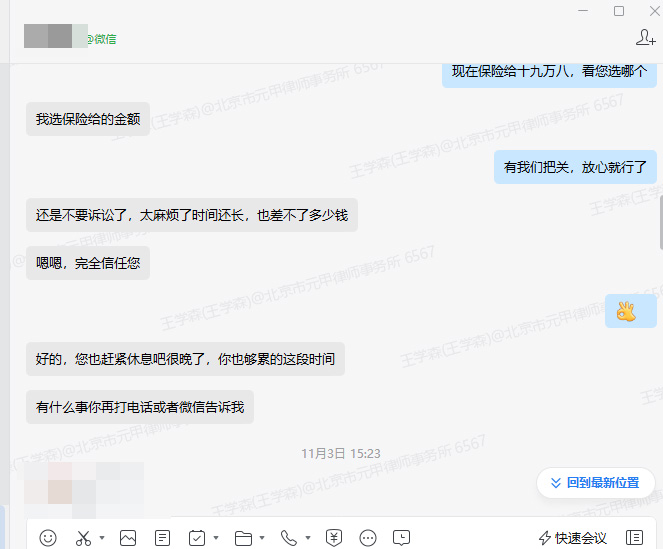Screen dimensions: 663x549
Task: Expand the schedule options arrow
Action: click(x=217, y=538)
